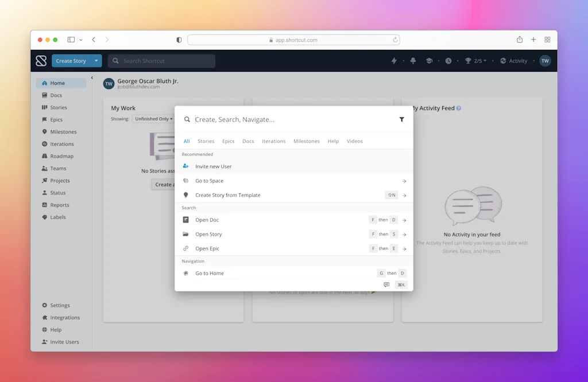Click the Create Story button
588x382 pixels.
click(x=71, y=61)
